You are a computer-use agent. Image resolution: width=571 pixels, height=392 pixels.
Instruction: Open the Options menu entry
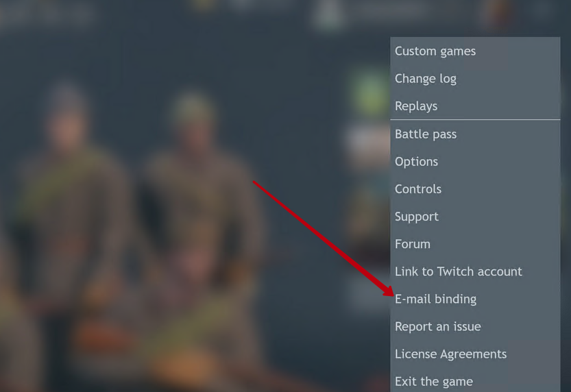[475, 161]
